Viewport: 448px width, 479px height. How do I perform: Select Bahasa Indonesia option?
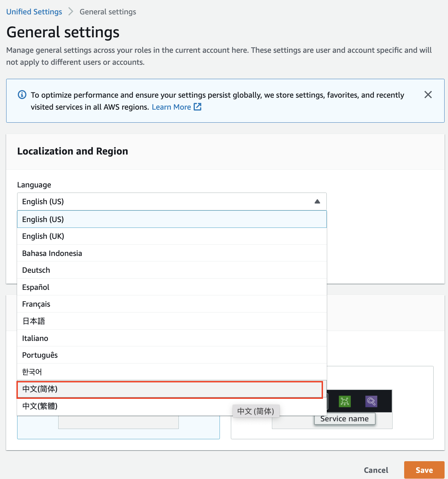point(172,253)
